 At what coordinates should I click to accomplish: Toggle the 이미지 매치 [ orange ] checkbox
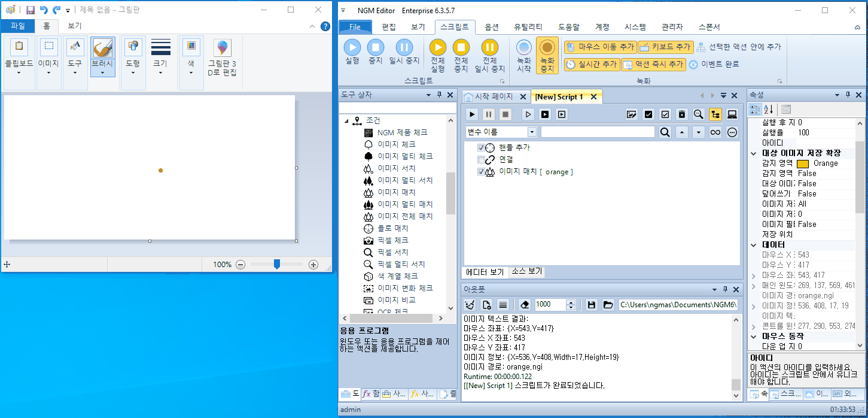coord(481,172)
